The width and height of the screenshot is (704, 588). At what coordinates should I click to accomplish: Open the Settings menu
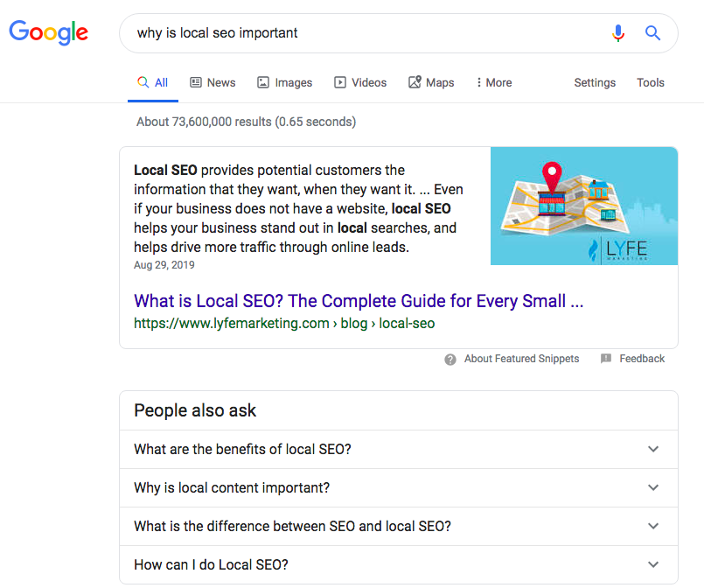(x=595, y=82)
